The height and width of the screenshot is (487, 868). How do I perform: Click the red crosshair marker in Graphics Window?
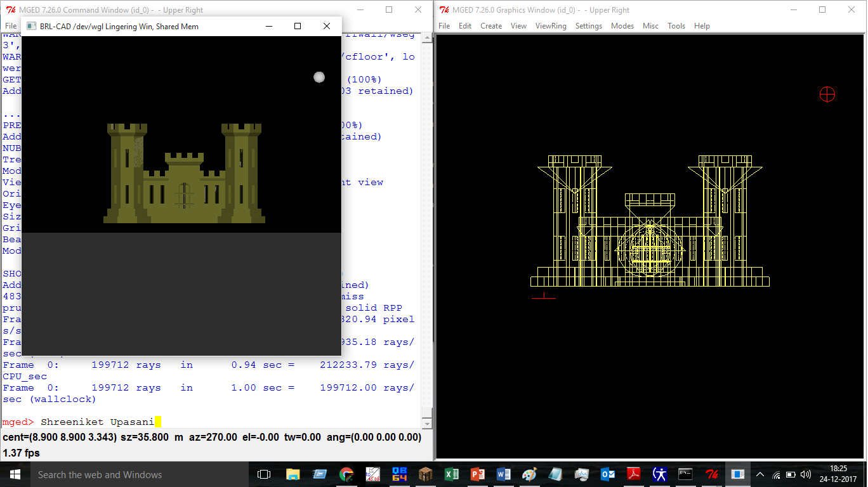tap(827, 94)
